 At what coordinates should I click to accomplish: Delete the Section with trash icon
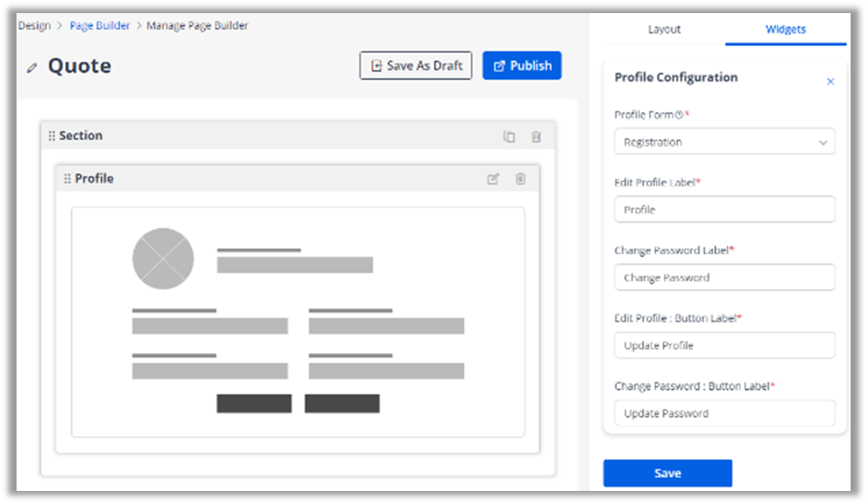click(536, 137)
